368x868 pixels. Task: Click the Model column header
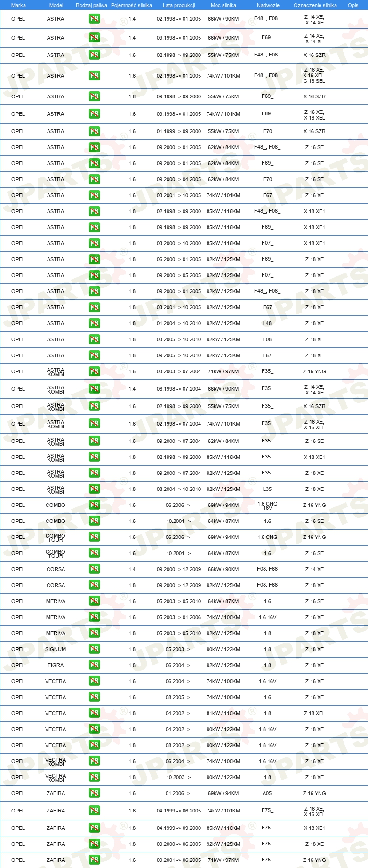click(56, 5)
